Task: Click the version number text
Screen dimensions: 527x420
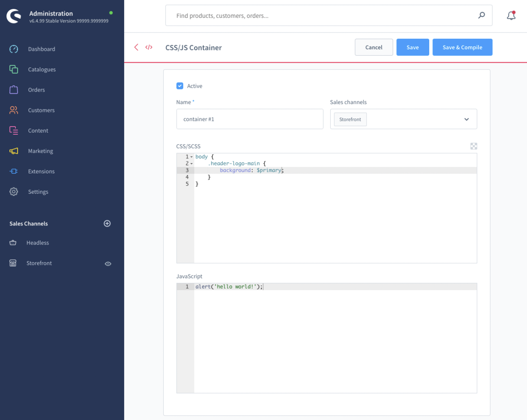Action: coord(69,21)
